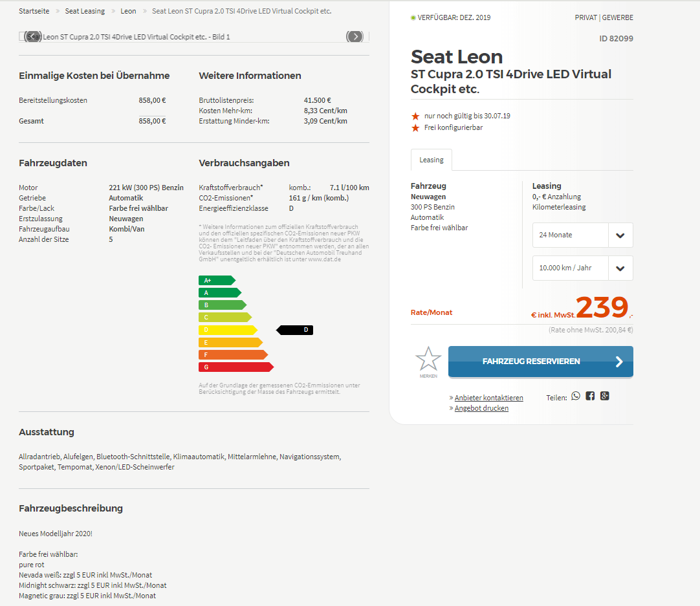
Task: Select the Mehr-km cost 8,33 Cent/km
Action: coord(325,110)
